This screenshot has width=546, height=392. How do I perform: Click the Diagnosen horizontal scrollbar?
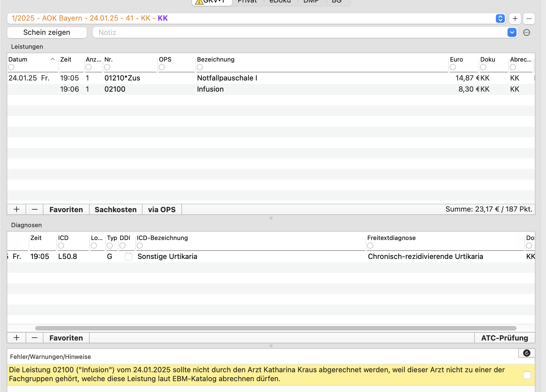[276, 328]
